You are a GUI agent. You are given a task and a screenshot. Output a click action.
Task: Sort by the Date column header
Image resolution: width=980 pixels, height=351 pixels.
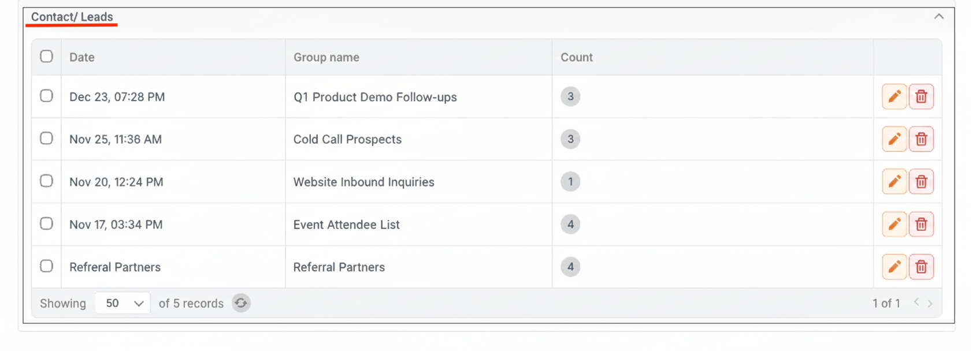(82, 57)
